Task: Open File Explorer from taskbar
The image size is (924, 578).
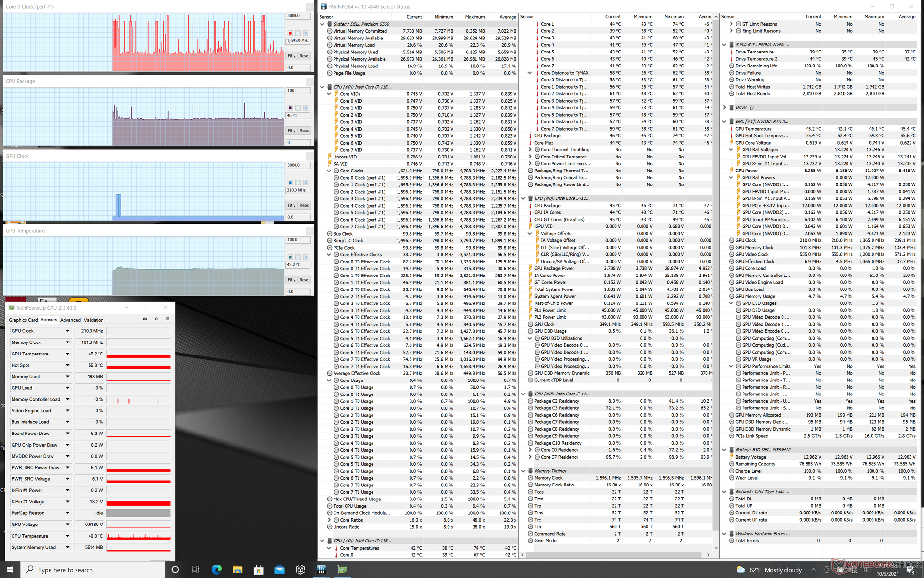Action: pyautogui.click(x=238, y=570)
